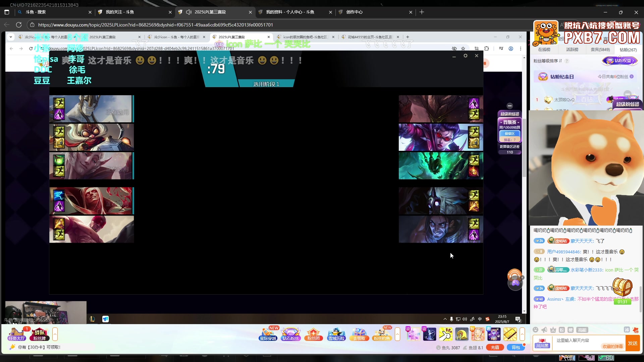This screenshot has width=644, height=362.
Task: Open emoji picker in chat toolbar
Action: coord(535,330)
